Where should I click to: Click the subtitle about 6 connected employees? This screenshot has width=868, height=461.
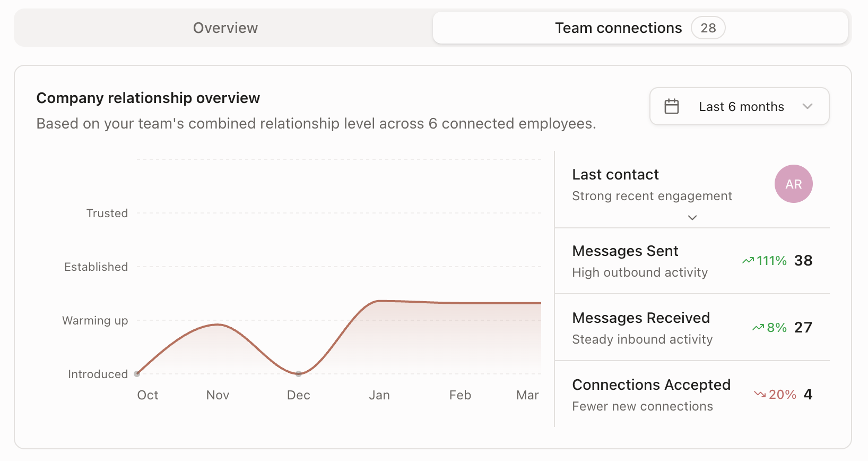coord(316,123)
